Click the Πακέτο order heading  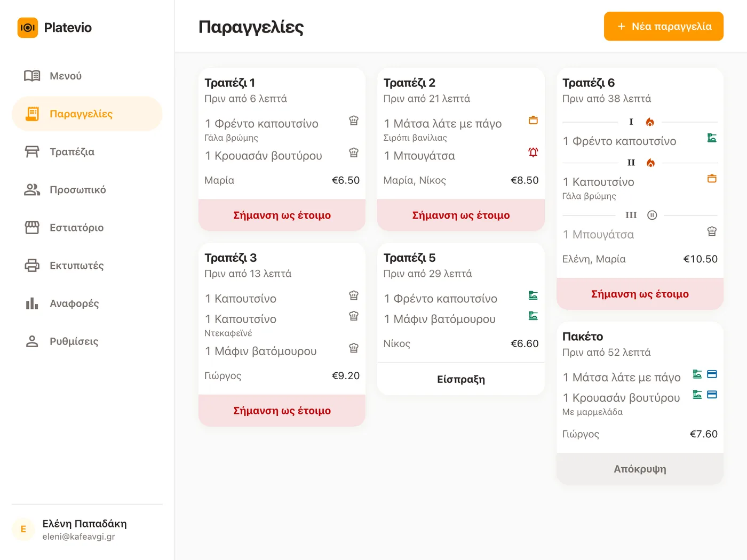583,337
